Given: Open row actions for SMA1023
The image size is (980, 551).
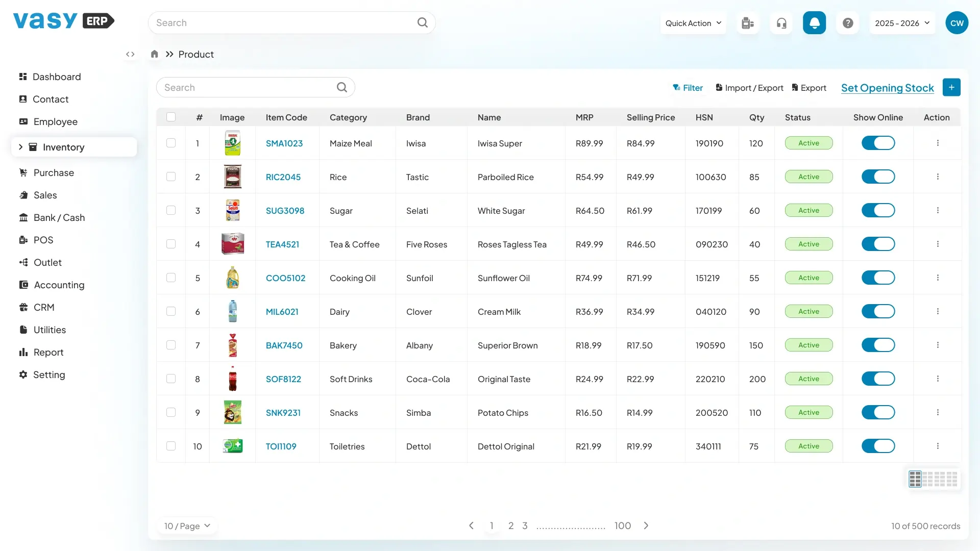Looking at the screenshot, I should (x=938, y=143).
